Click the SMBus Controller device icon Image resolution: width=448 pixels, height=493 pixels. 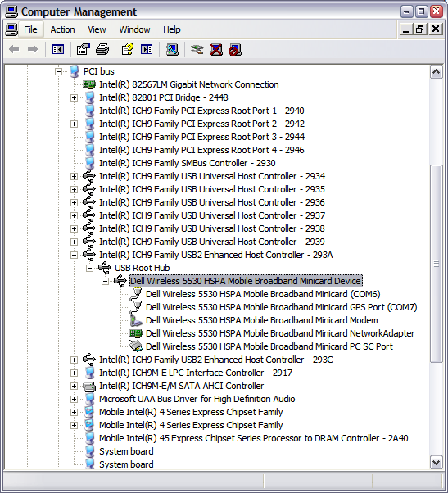(90, 163)
